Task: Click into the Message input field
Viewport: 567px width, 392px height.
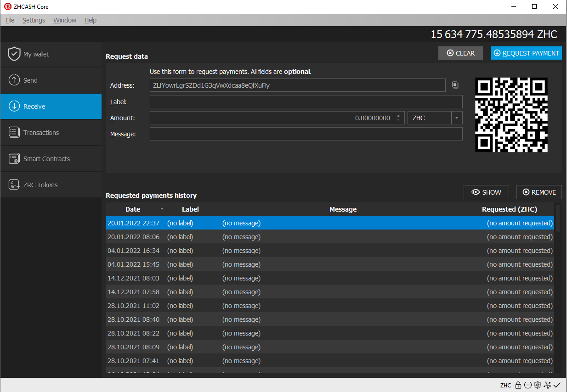Action: pos(306,134)
